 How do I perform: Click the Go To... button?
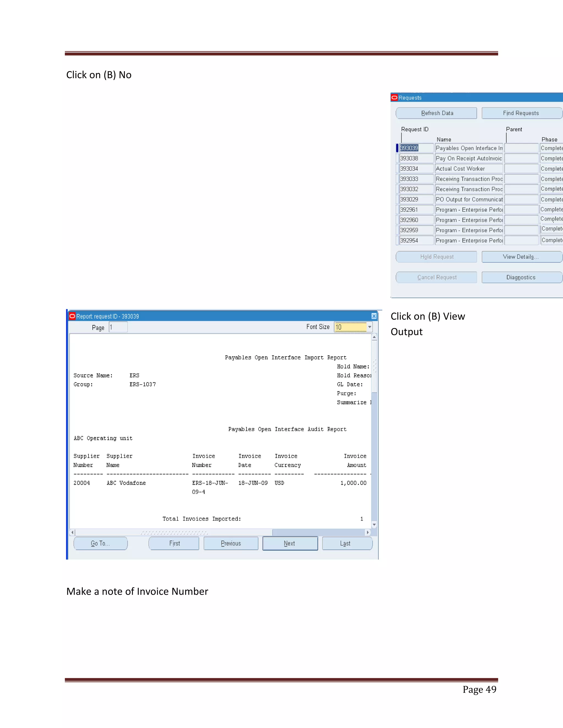100,543
